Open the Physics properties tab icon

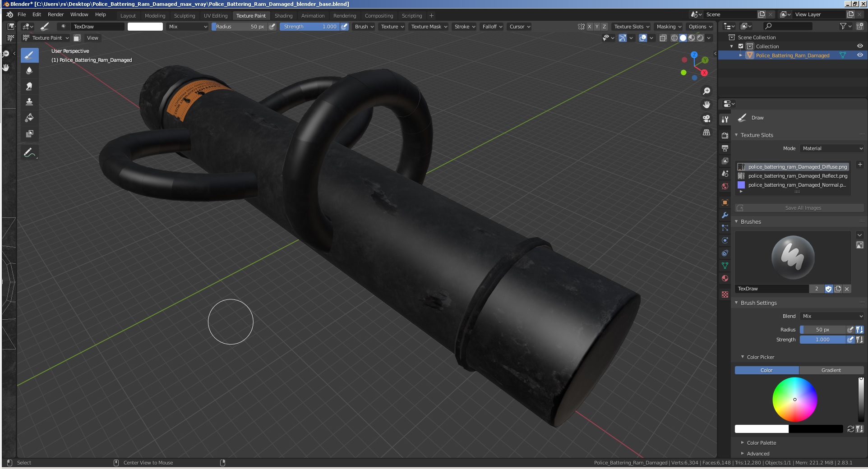point(725,240)
